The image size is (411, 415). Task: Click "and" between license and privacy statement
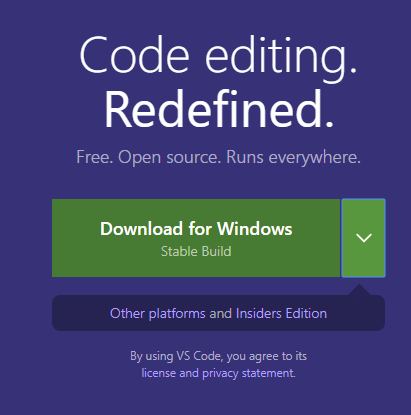189,373
